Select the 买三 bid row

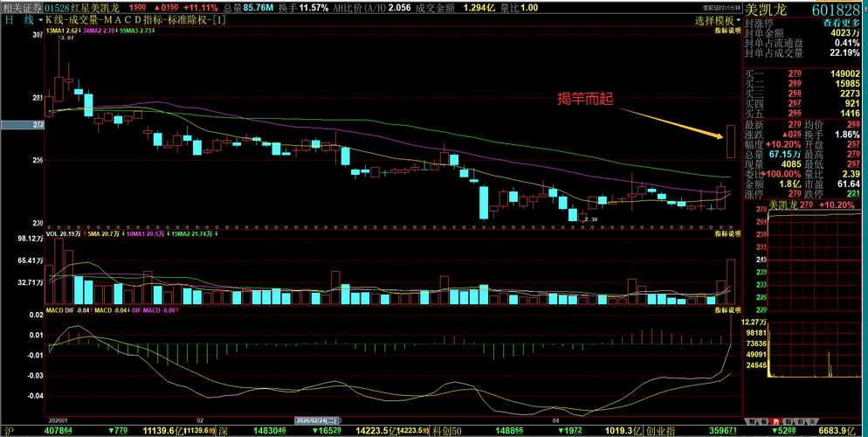tap(803, 94)
